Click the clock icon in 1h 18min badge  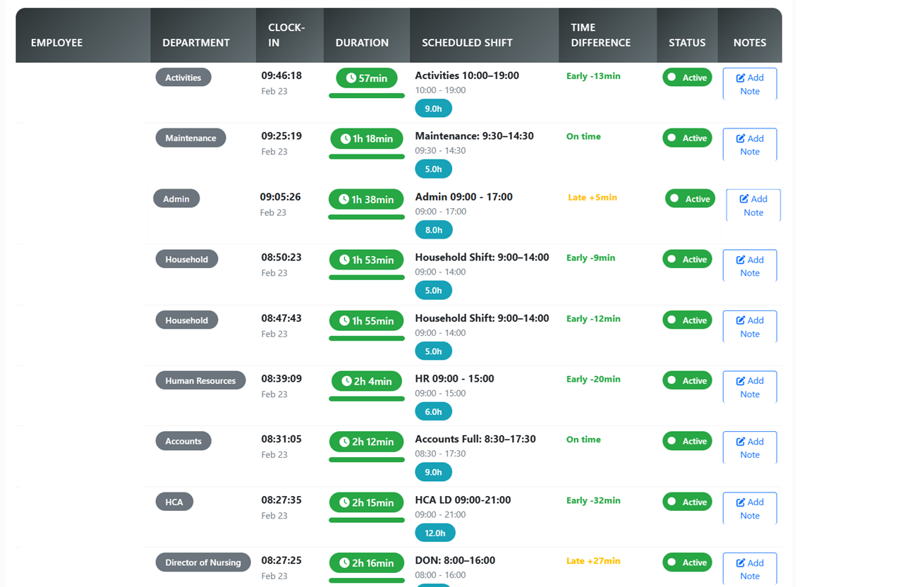pyautogui.click(x=345, y=139)
